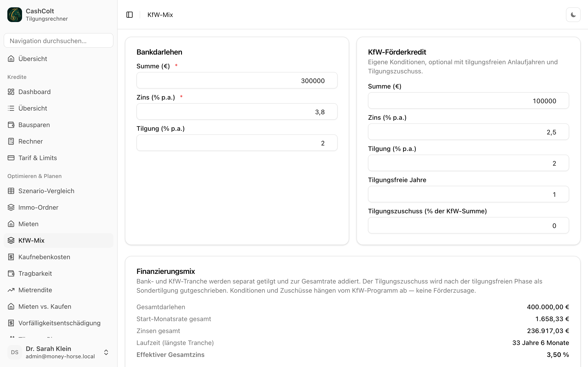
Task: Open Dashboard from the grid icon
Action: pos(11,92)
